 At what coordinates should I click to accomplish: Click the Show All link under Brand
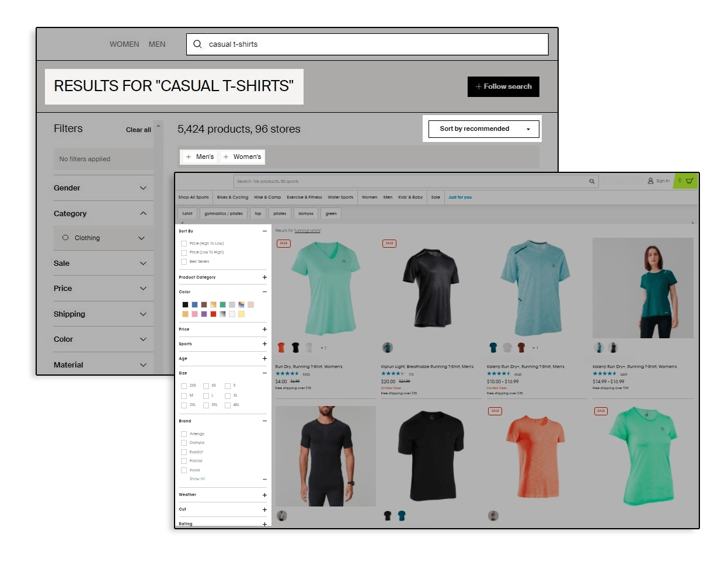coord(197,478)
